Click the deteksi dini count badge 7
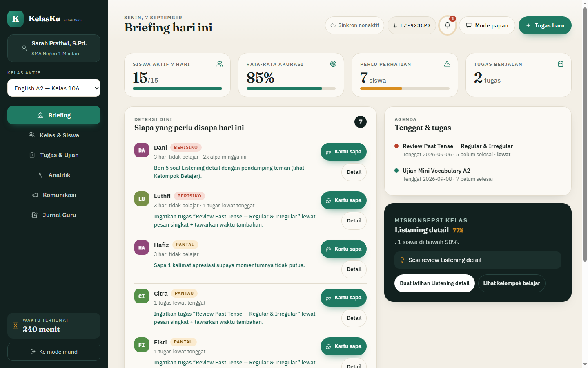The height and width of the screenshot is (368, 588). tap(361, 122)
